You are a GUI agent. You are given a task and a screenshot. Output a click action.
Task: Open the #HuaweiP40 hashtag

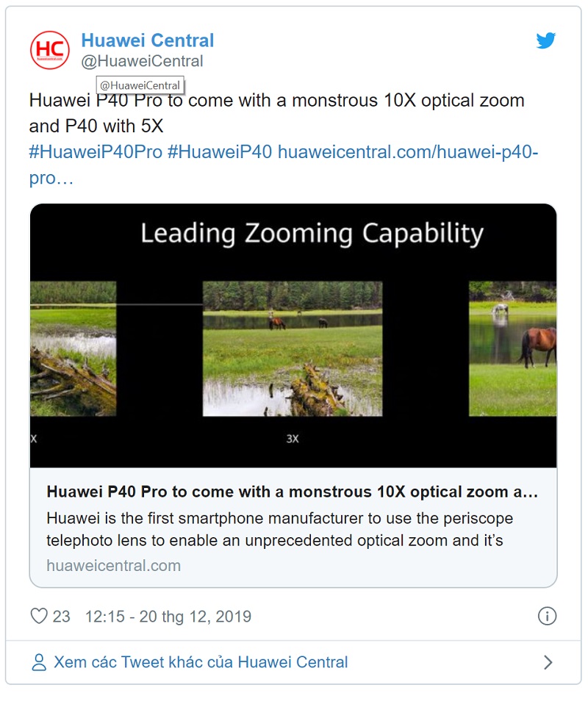coord(220,152)
